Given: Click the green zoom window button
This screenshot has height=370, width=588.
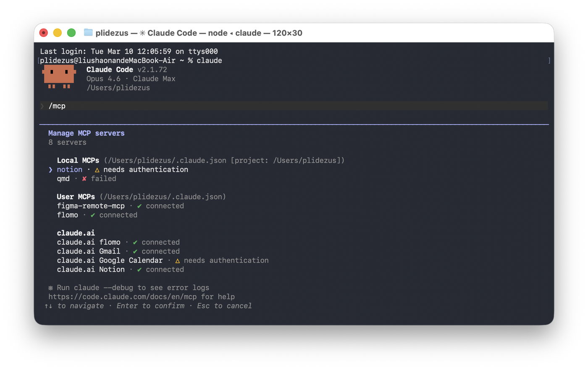Looking at the screenshot, I should point(71,33).
